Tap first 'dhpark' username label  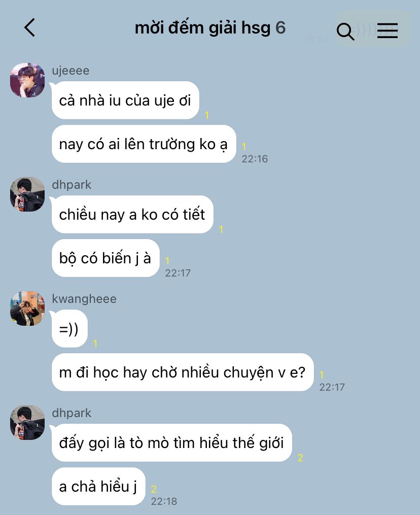(x=72, y=185)
